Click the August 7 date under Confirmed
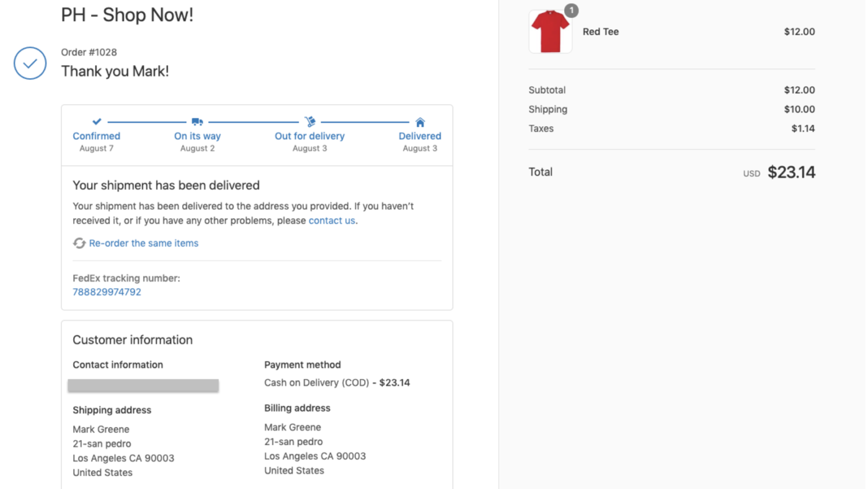This screenshot has width=868, height=489. coord(97,148)
